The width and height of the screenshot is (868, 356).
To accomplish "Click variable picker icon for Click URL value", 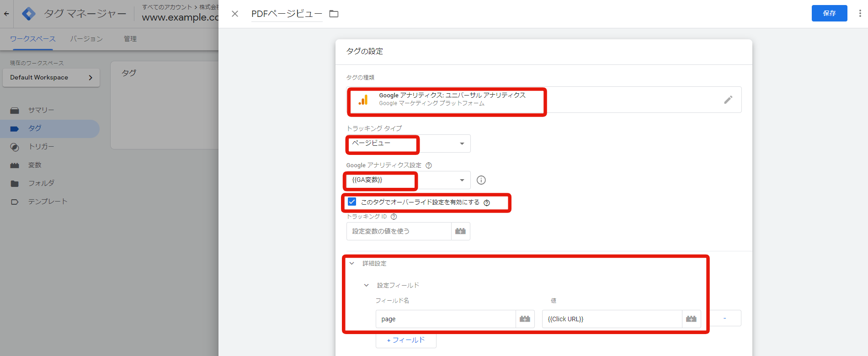I will pos(692,319).
